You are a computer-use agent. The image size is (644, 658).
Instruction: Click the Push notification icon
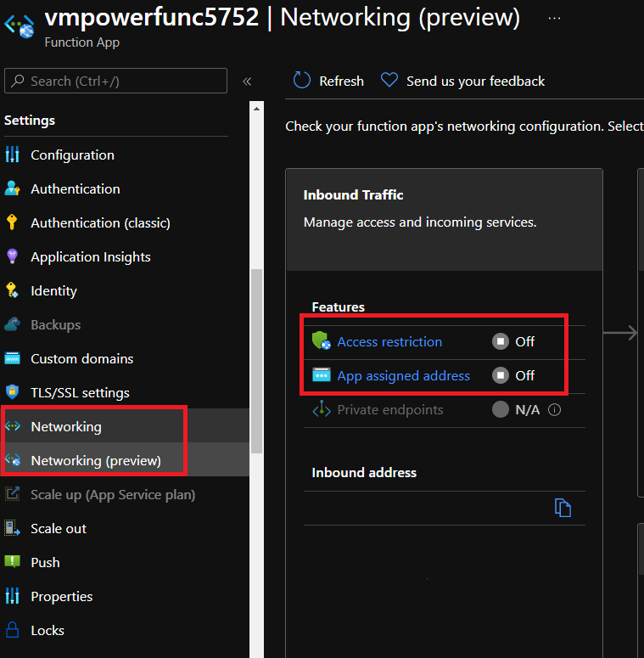point(12,561)
